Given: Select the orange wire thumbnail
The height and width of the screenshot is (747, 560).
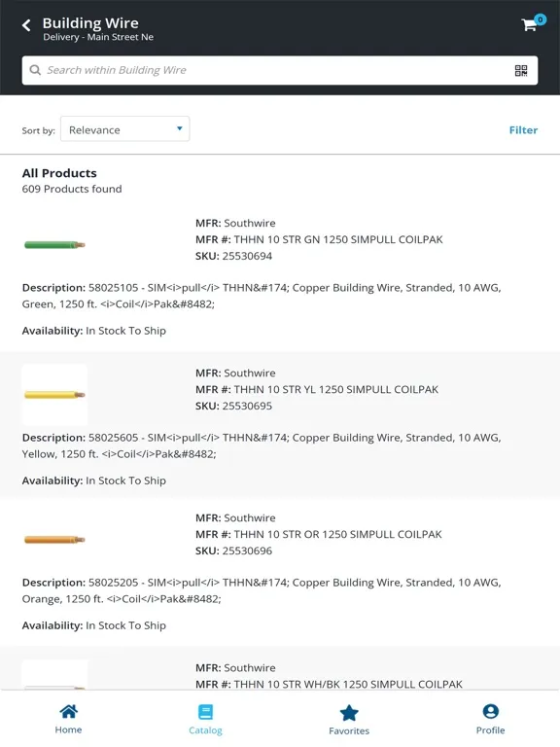Looking at the screenshot, I should click(54, 540).
